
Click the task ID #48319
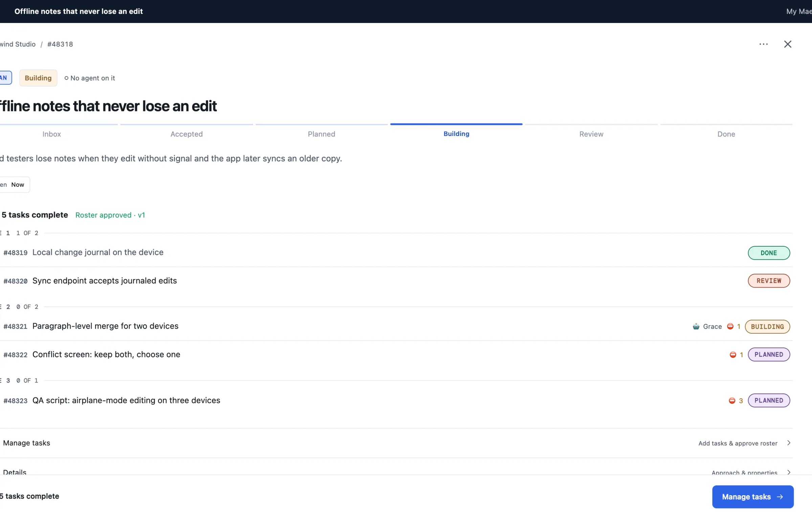[15, 253]
